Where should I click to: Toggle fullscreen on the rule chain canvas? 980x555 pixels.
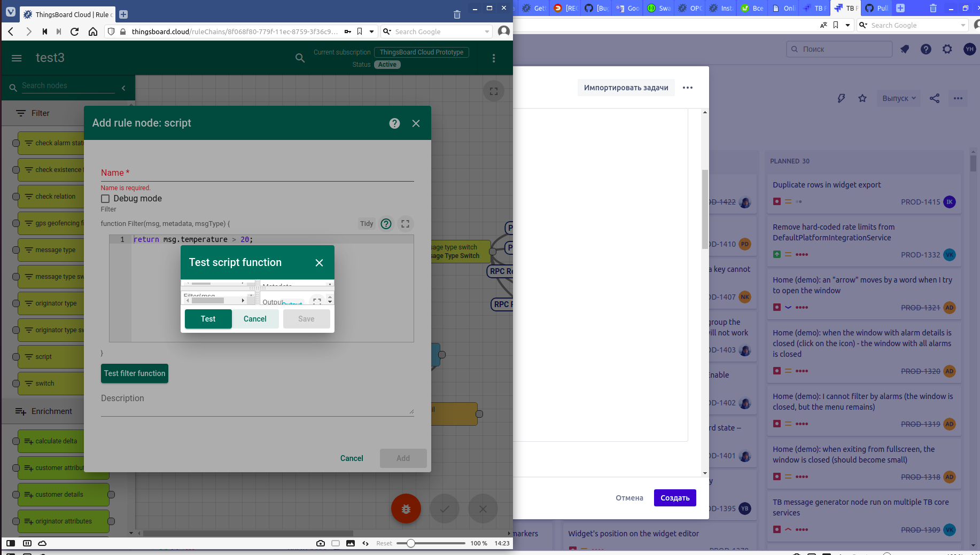coord(494,91)
